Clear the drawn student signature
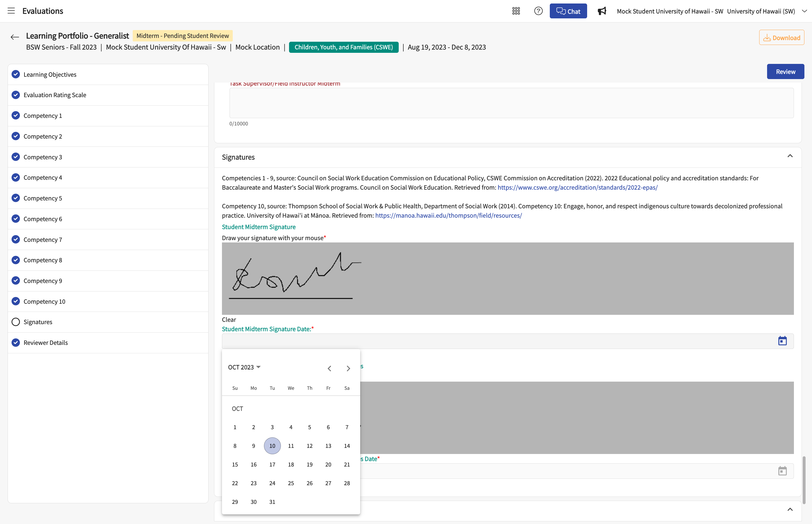Image resolution: width=812 pixels, height=524 pixels. click(x=229, y=319)
